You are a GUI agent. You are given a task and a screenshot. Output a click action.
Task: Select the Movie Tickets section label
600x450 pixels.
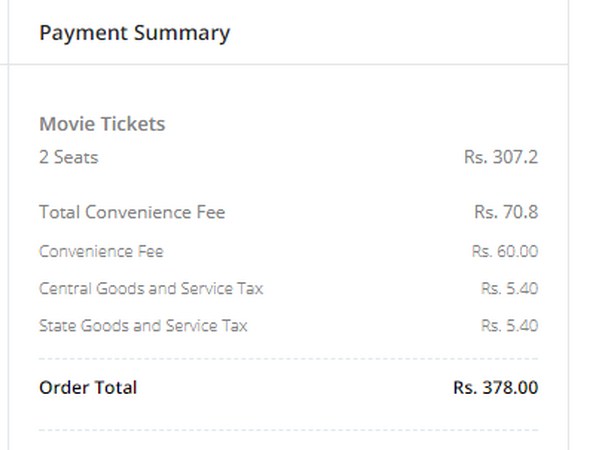[102, 124]
